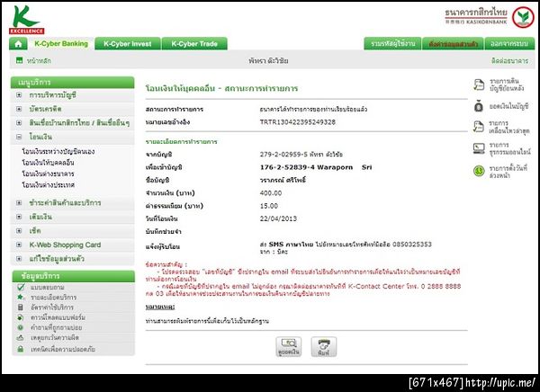Viewport: 540px width, 392px height.
Task: Open รายการเคลื่อนไหวล่าสุด icon
Action: [479, 127]
